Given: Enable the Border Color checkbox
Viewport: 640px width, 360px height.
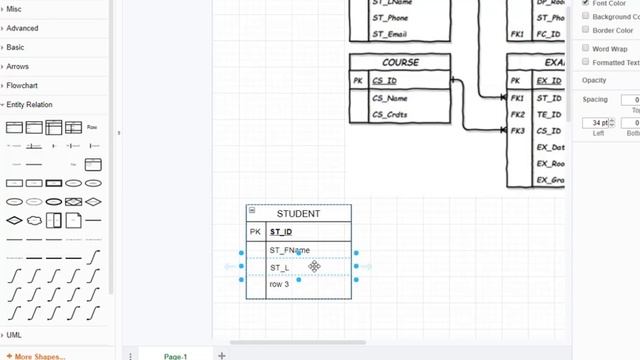Looking at the screenshot, I should point(586,29).
